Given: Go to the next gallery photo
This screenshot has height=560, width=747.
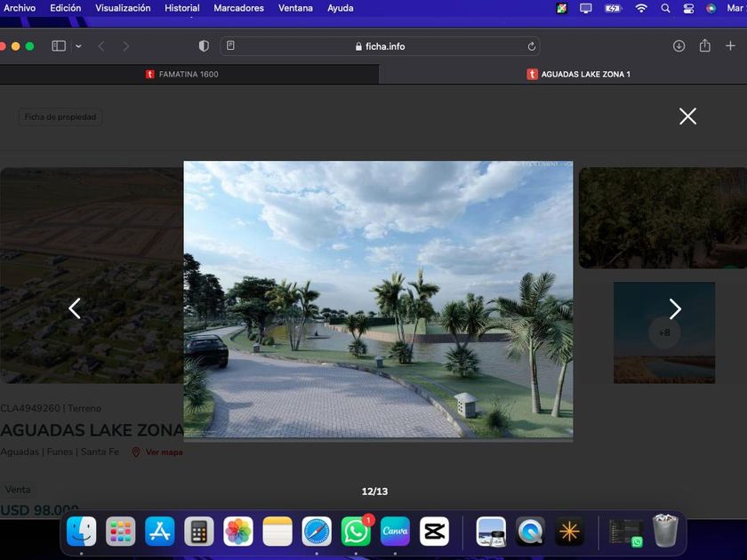Looking at the screenshot, I should (x=675, y=308).
